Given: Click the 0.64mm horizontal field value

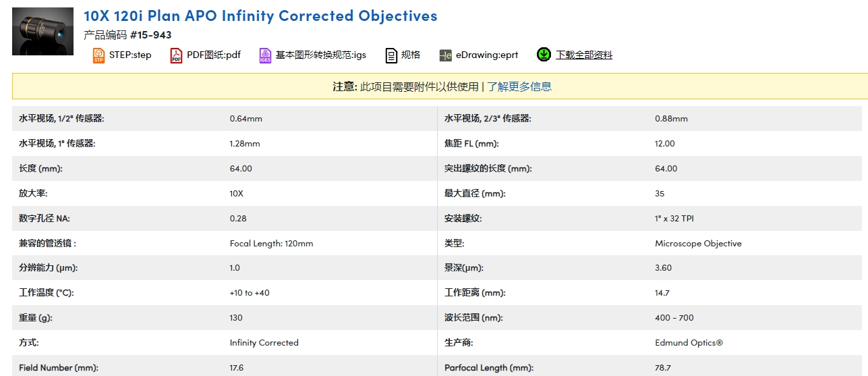Looking at the screenshot, I should click(246, 119).
